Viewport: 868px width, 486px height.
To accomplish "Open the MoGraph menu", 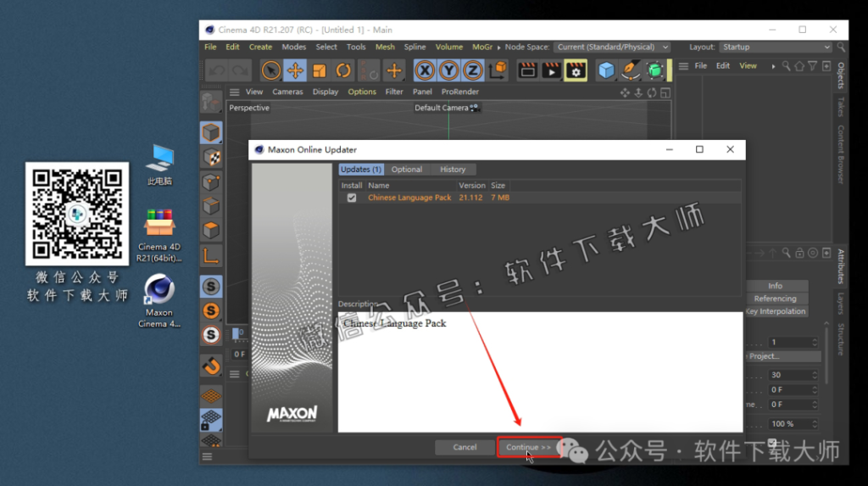I will [481, 47].
